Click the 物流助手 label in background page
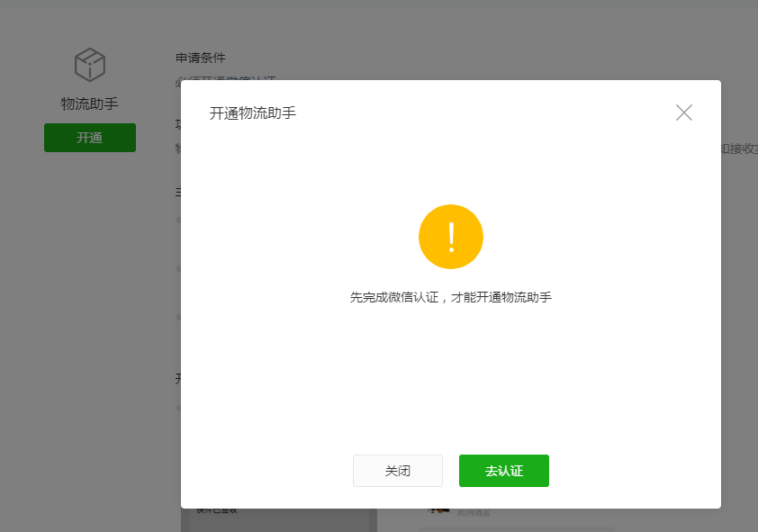758x532 pixels. tap(89, 104)
